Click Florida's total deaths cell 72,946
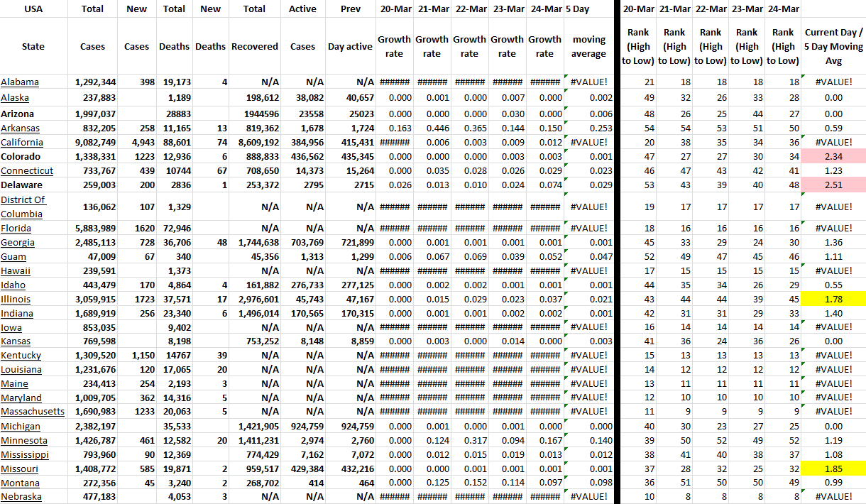The height and width of the screenshot is (504, 866). pos(173,228)
